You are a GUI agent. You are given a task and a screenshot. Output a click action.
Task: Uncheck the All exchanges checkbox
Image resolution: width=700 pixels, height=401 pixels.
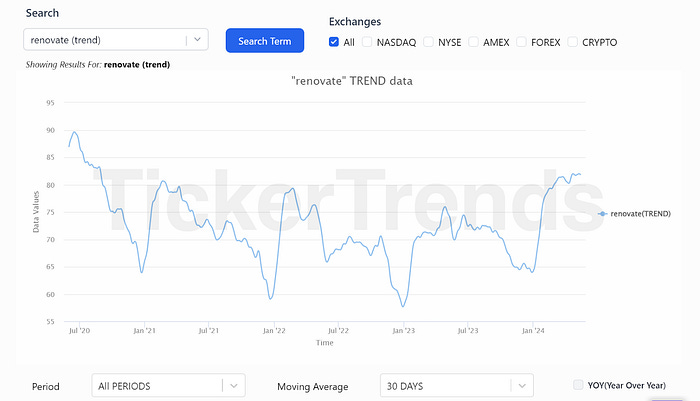[333, 42]
